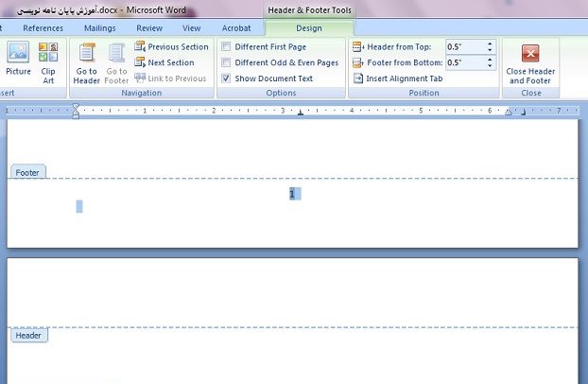
Task: Enable Different First Page checkbox
Action: pyautogui.click(x=226, y=46)
